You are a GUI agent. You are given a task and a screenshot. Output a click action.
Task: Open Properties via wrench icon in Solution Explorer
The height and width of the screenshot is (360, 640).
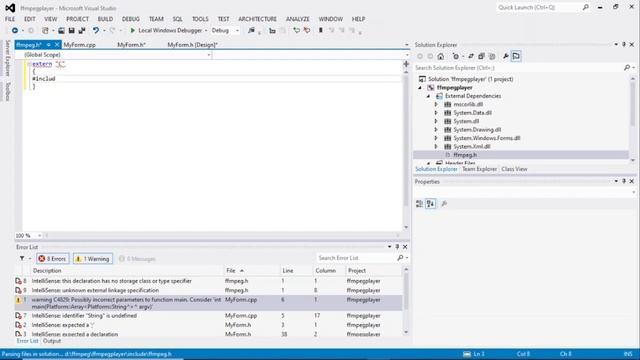[506, 56]
